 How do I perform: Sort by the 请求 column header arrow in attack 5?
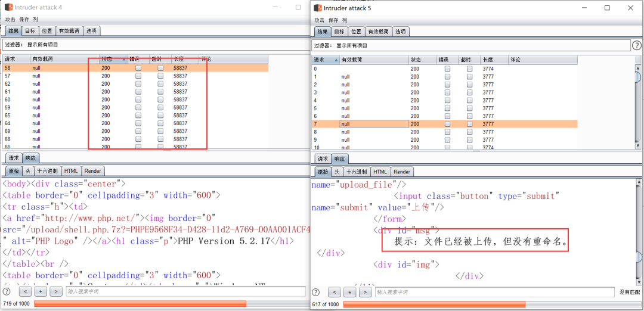click(335, 60)
